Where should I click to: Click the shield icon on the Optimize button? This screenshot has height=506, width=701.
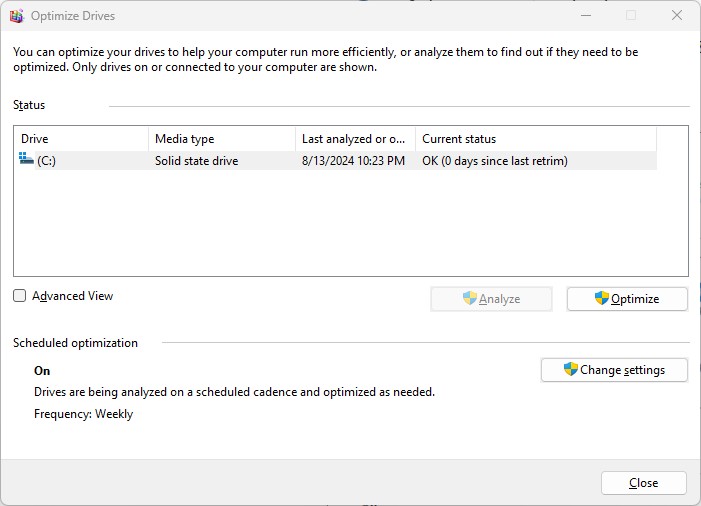coord(601,298)
